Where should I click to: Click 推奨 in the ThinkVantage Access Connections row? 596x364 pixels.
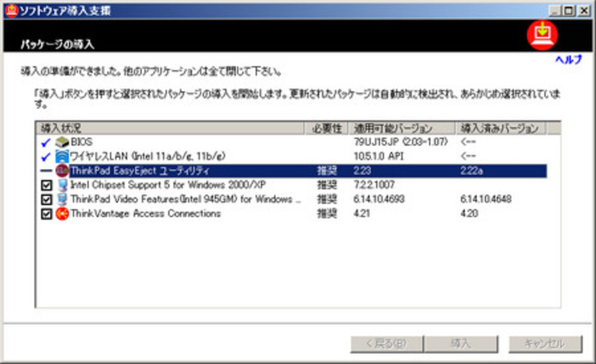(327, 214)
